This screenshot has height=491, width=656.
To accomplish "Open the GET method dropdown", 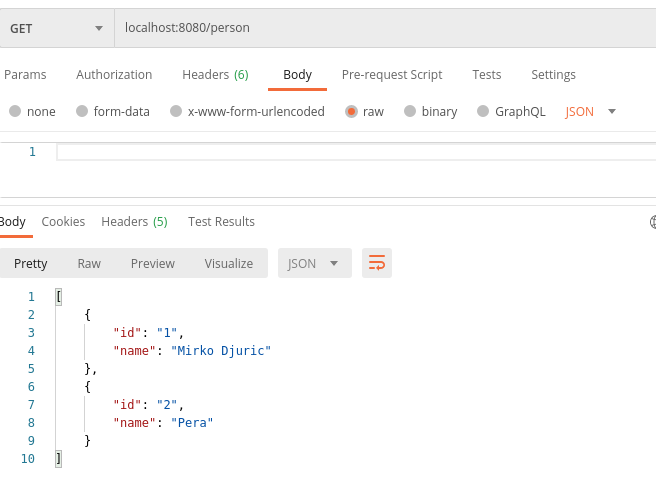I will 57,28.
